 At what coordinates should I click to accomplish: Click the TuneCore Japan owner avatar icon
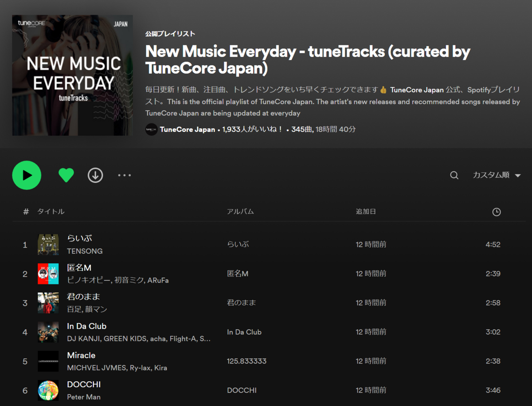(152, 130)
